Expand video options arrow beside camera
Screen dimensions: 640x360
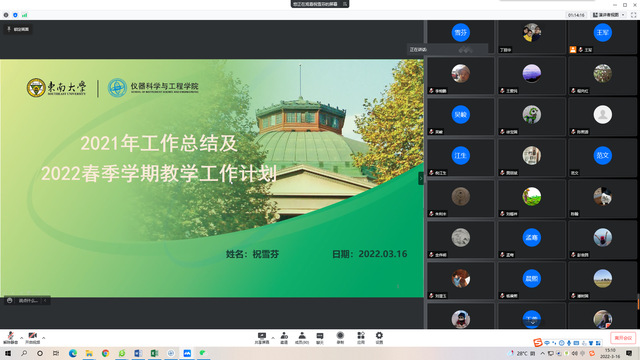pos(43,338)
